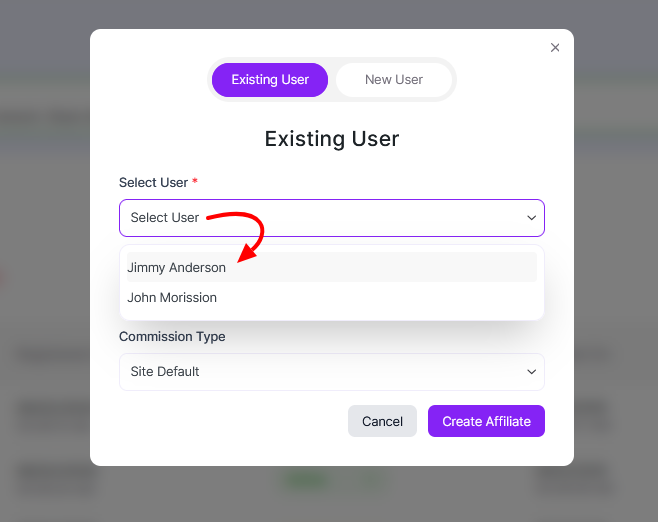Expand the Commission Type dropdown
The image size is (658, 522).
click(331, 372)
